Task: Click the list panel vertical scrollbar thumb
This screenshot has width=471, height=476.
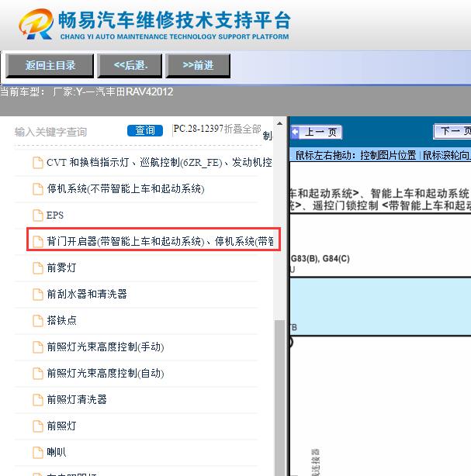Action: tap(279, 398)
